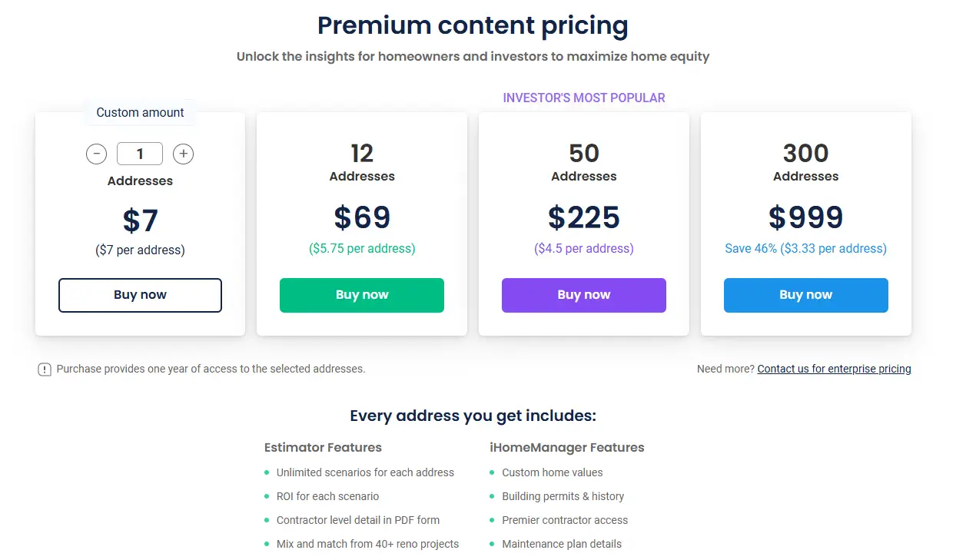Click the Investor's Most Popular label
This screenshot has height=560, width=966.
click(x=584, y=98)
